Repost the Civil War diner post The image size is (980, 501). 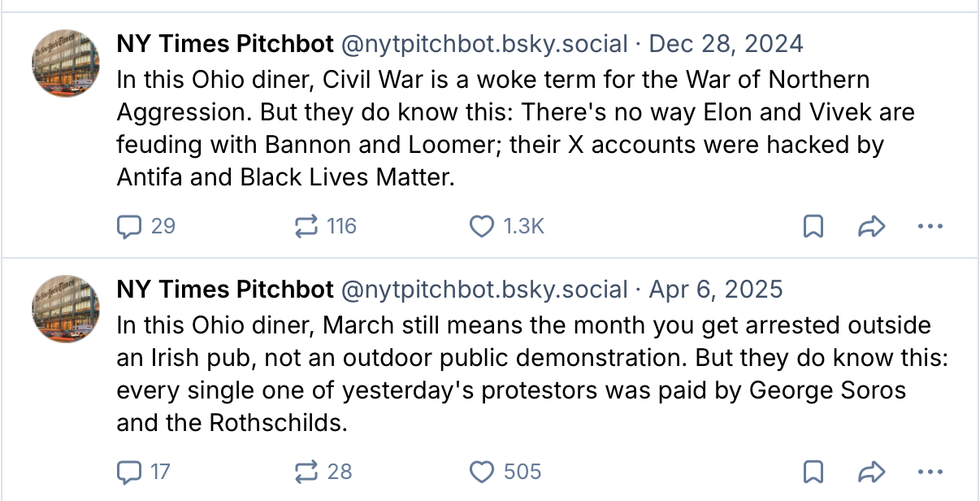coord(306,225)
